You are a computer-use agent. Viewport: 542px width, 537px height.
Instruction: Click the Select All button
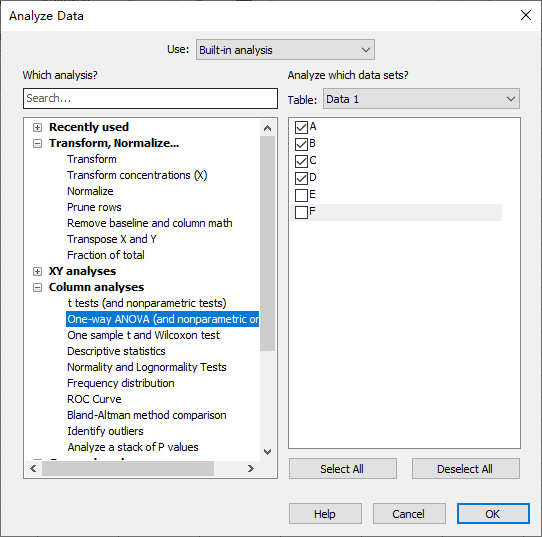(343, 469)
